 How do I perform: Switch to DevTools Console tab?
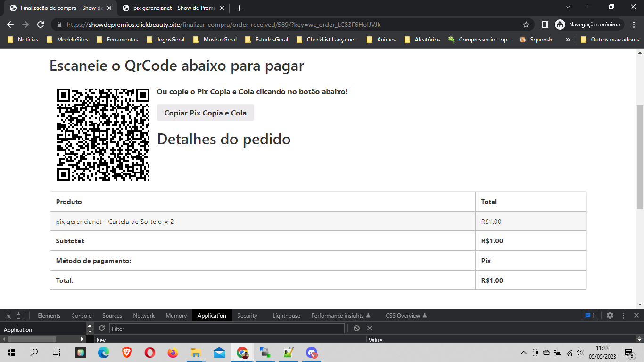click(82, 316)
